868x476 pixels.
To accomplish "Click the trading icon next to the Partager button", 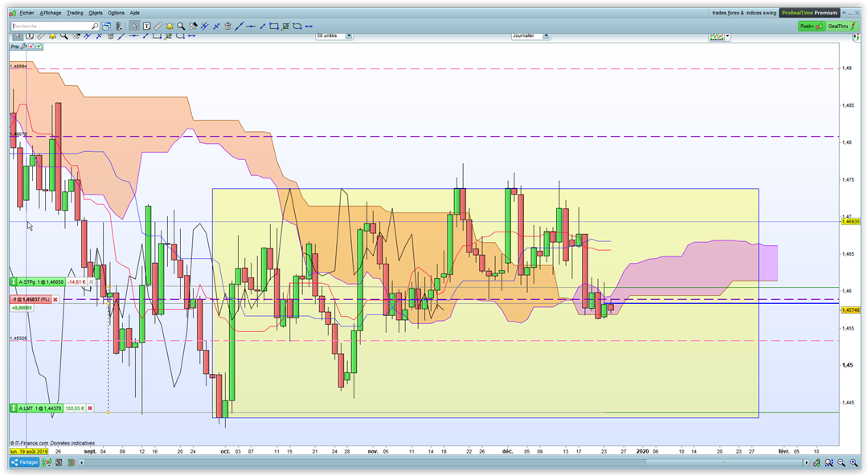I will coord(47,462).
